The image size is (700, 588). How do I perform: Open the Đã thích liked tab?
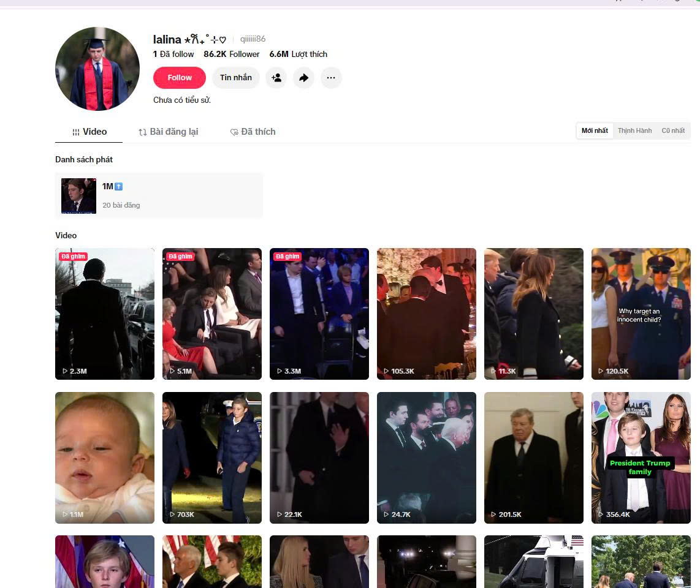pyautogui.click(x=253, y=132)
